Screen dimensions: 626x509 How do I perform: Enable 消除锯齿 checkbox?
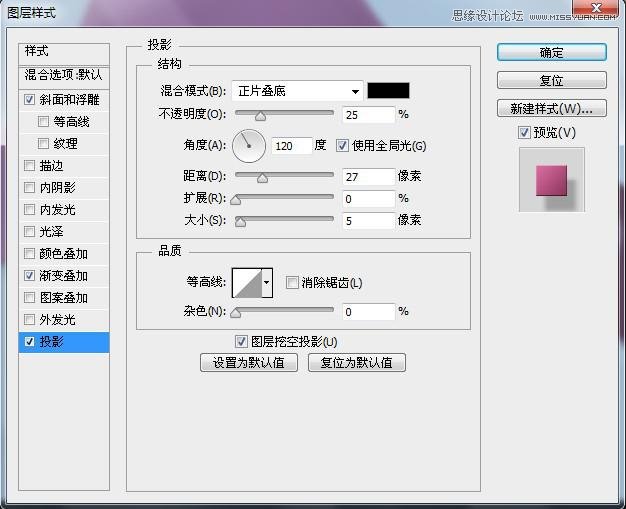[x=292, y=283]
